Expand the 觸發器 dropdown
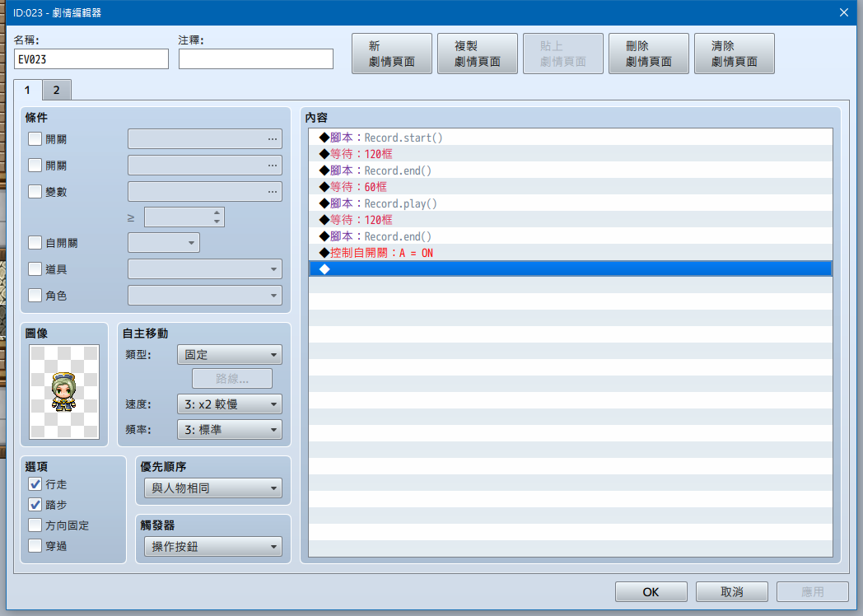863x616 pixels. [x=213, y=547]
